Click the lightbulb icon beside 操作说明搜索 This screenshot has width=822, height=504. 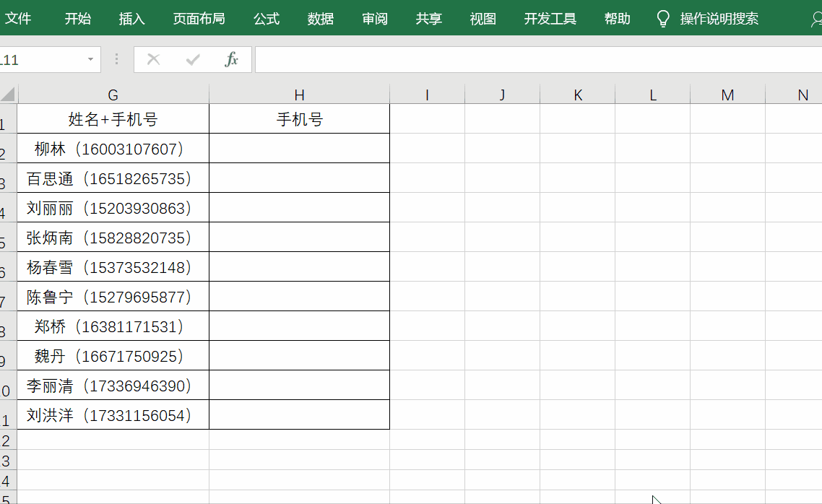(x=662, y=19)
